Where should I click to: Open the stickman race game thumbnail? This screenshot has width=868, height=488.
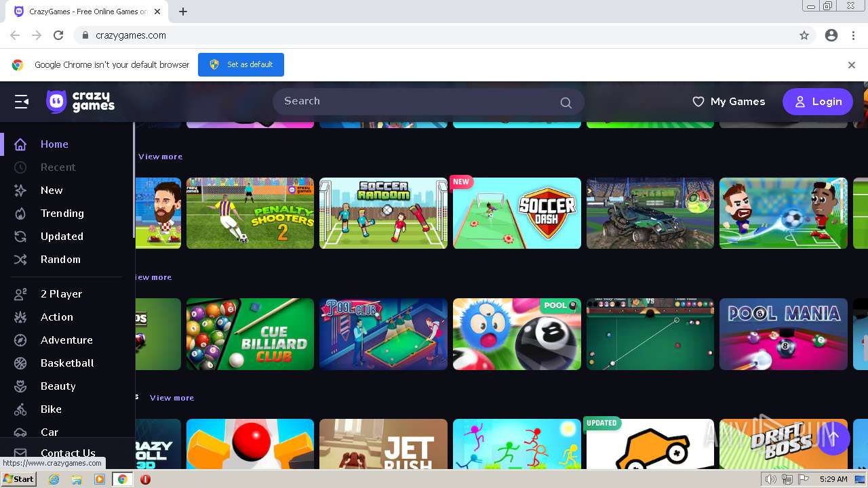pos(517,443)
